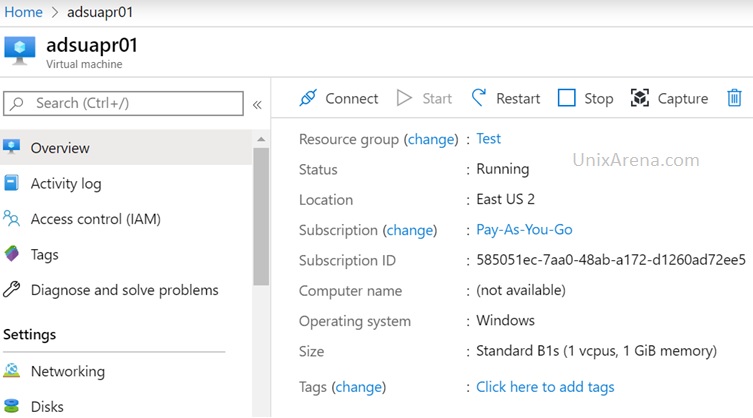Image resolution: width=753 pixels, height=418 pixels.
Task: Click the Capture icon
Action: tap(639, 98)
